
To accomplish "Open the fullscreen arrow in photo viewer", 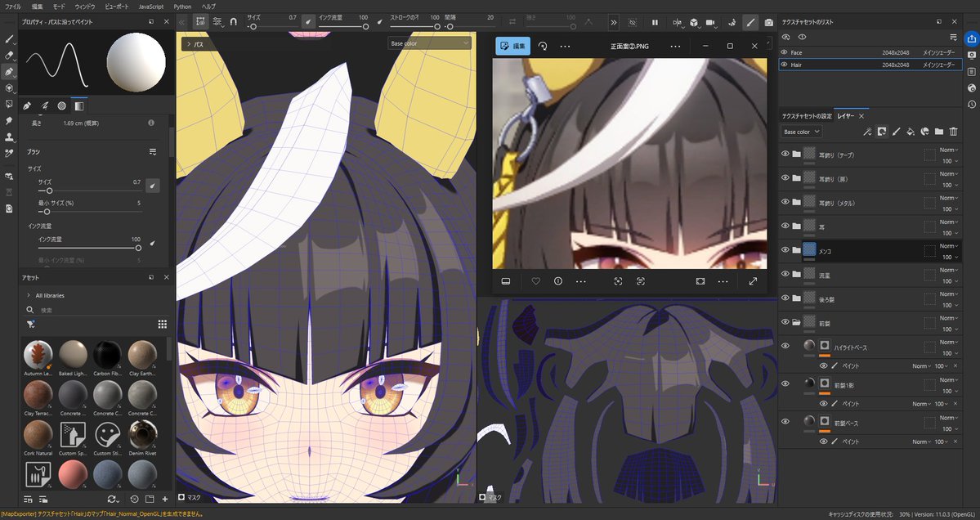I will (753, 281).
